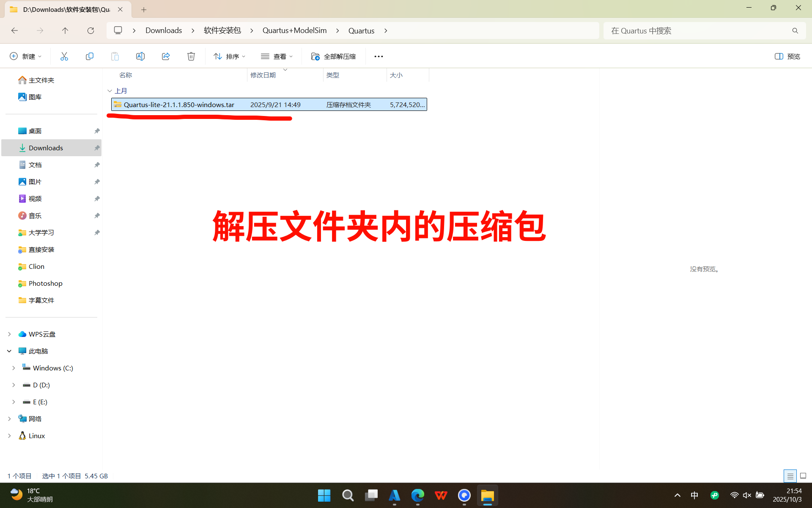This screenshot has height=508, width=812.
Task: Click the Delete trash can icon
Action: click(191, 56)
